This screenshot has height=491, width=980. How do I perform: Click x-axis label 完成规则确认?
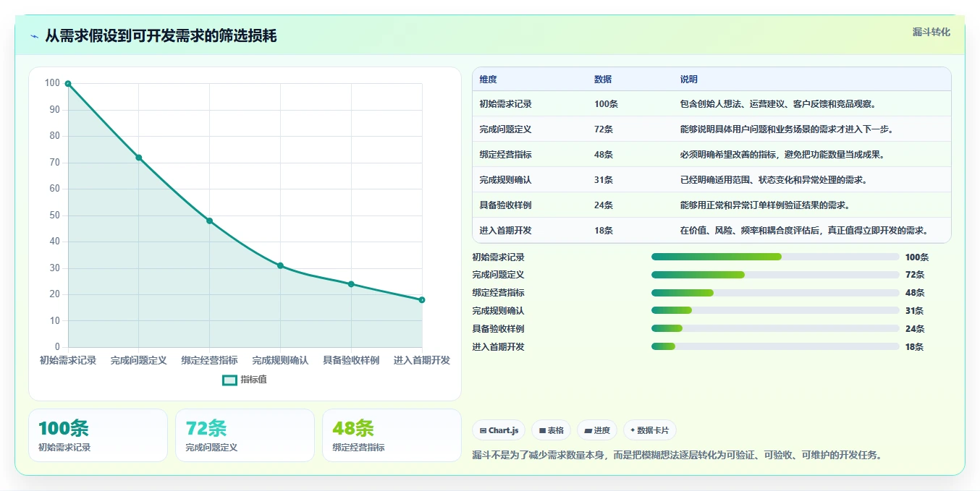[280, 360]
